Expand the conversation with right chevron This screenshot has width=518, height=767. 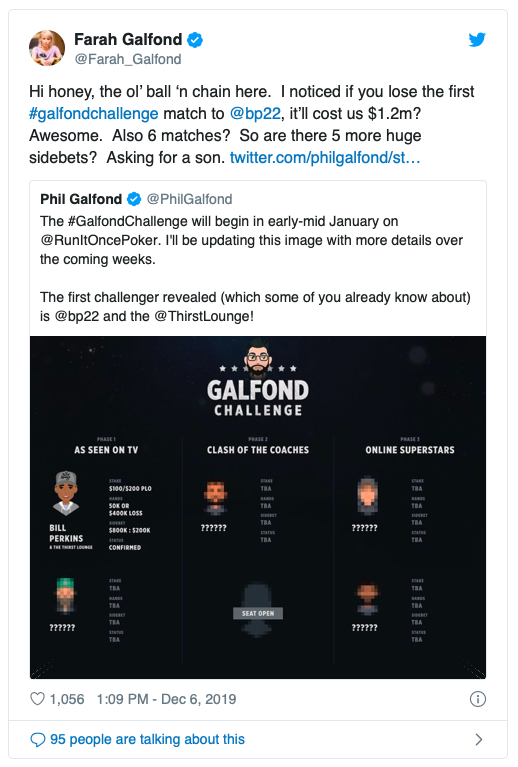(x=479, y=740)
